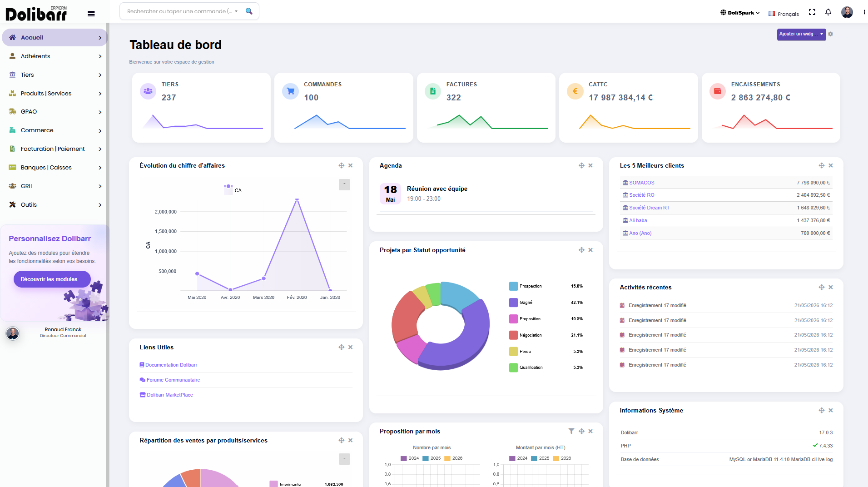This screenshot has width=868, height=487.
Task: Open Banques | Caisses menu
Action: [x=55, y=168]
